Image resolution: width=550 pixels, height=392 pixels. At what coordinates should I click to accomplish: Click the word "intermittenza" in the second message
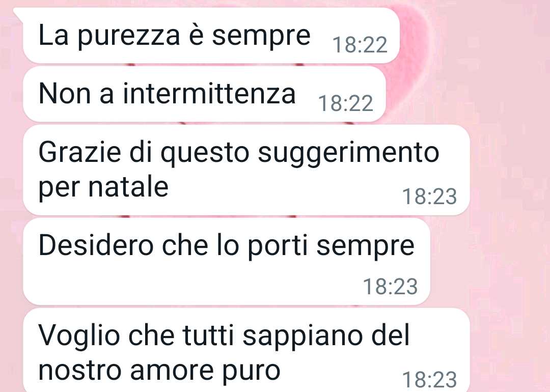point(209,93)
